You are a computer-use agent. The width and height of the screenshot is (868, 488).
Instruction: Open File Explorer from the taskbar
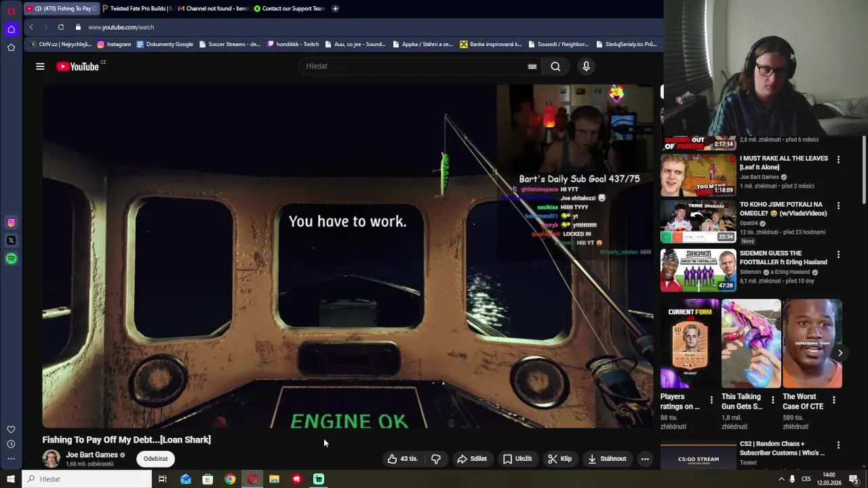click(x=274, y=479)
